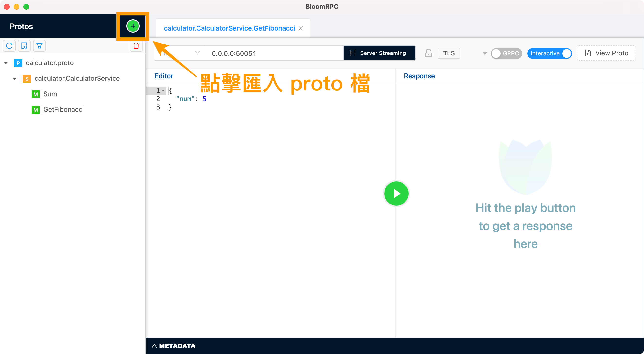This screenshot has width=644, height=354.
Task: Click the TLS button
Action: tap(448, 53)
